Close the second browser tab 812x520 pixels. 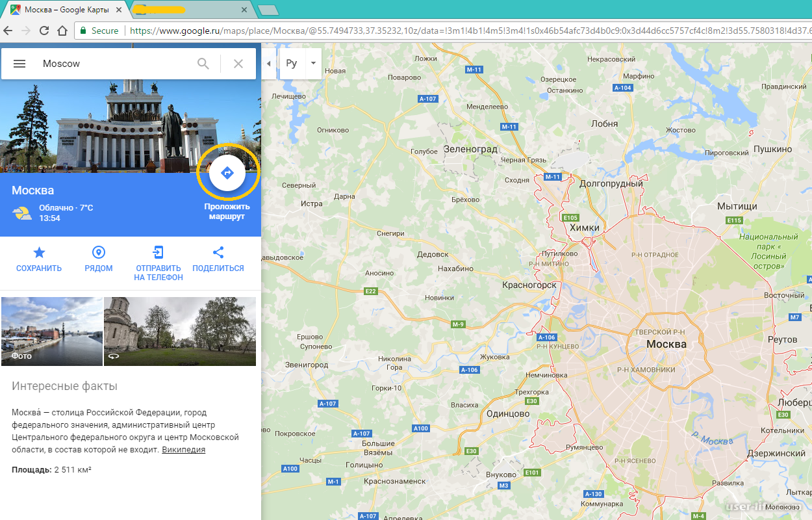244,10
